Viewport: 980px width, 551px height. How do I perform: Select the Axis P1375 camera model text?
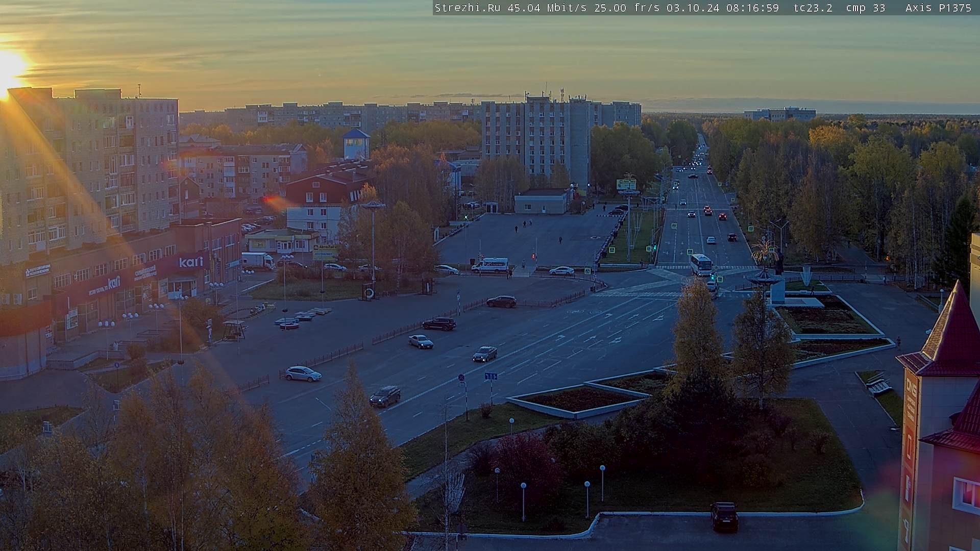pyautogui.click(x=938, y=8)
